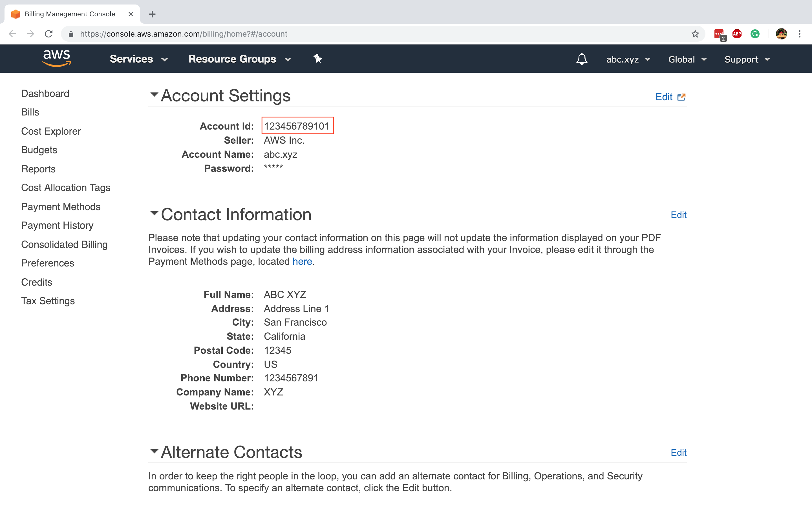812x507 pixels.
Task: Expand Contact Information section
Action: click(x=154, y=214)
